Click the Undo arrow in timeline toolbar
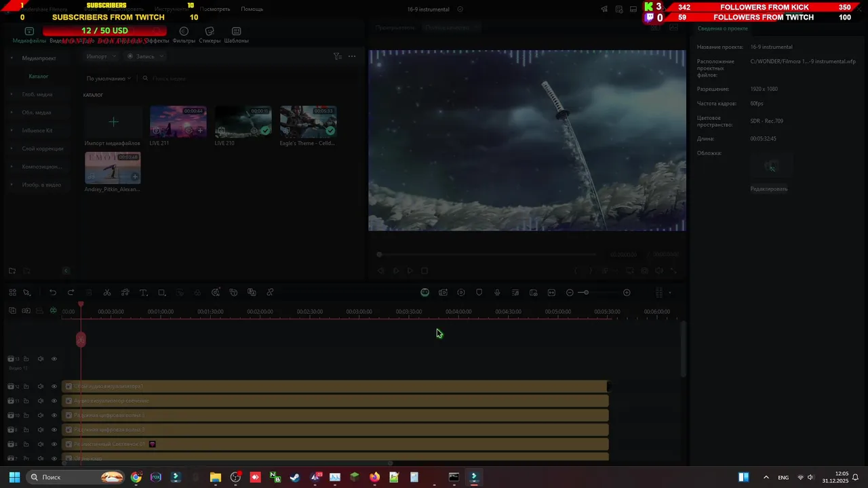This screenshot has width=868, height=488. (x=52, y=293)
